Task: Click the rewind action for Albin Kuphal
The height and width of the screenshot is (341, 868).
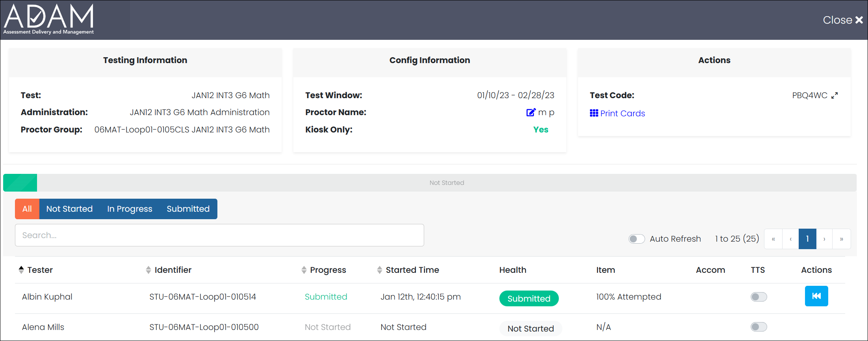Action: [x=816, y=296]
